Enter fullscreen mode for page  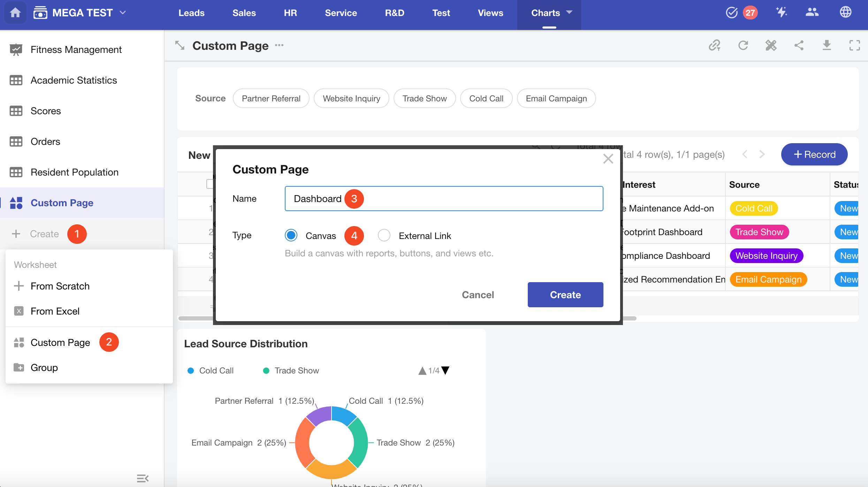[854, 45]
